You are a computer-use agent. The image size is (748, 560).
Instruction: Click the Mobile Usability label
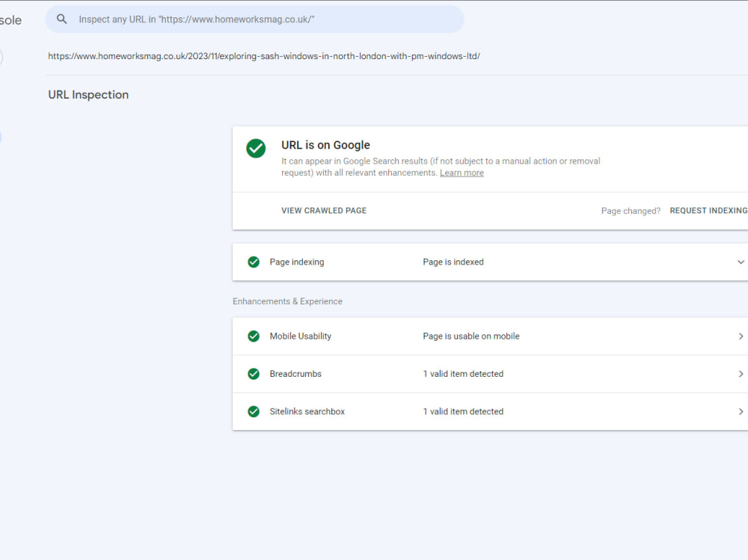301,336
